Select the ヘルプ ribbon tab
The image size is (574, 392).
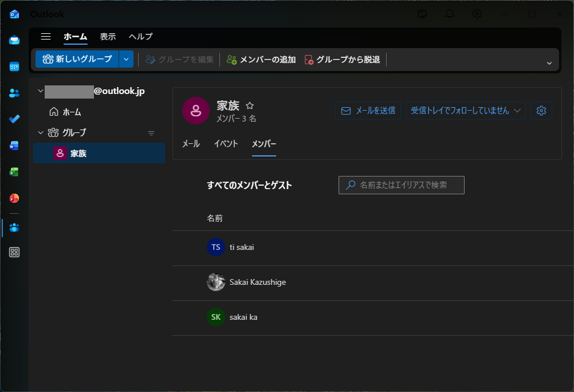tap(141, 37)
